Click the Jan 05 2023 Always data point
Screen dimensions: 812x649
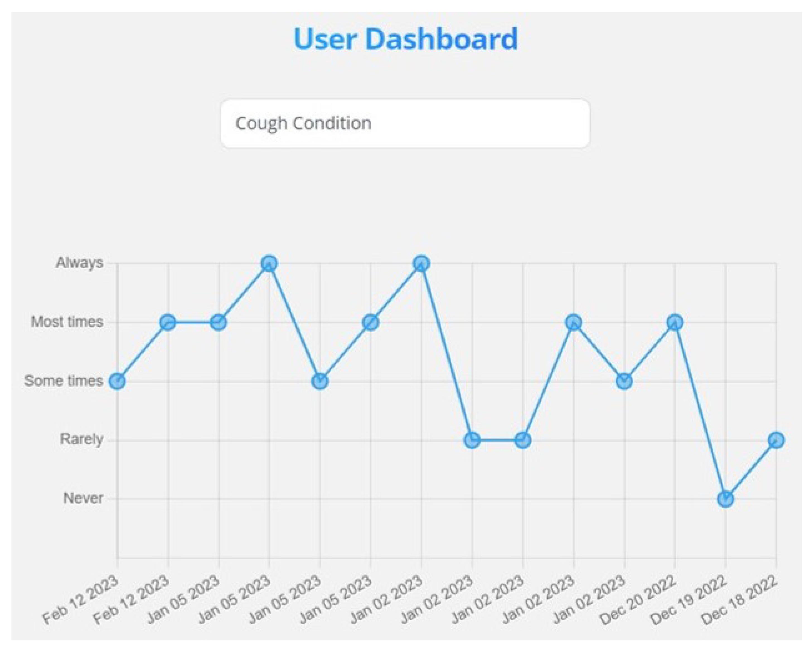point(269,263)
